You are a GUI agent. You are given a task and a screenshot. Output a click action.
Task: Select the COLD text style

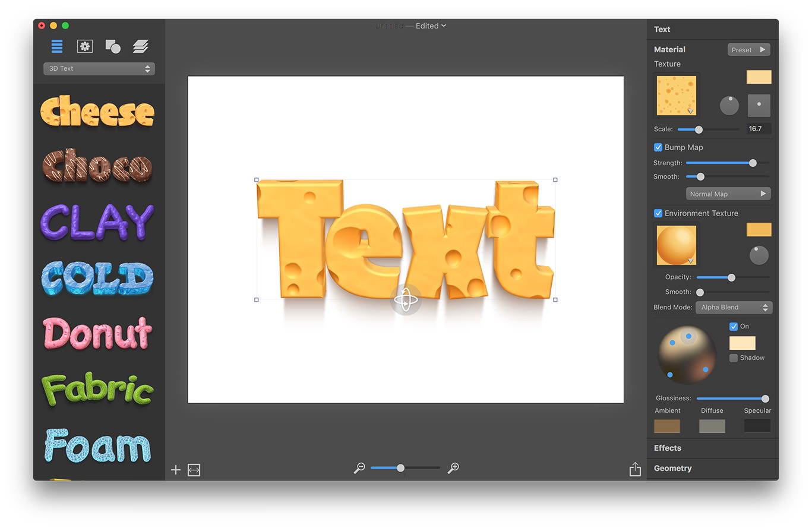click(x=97, y=277)
